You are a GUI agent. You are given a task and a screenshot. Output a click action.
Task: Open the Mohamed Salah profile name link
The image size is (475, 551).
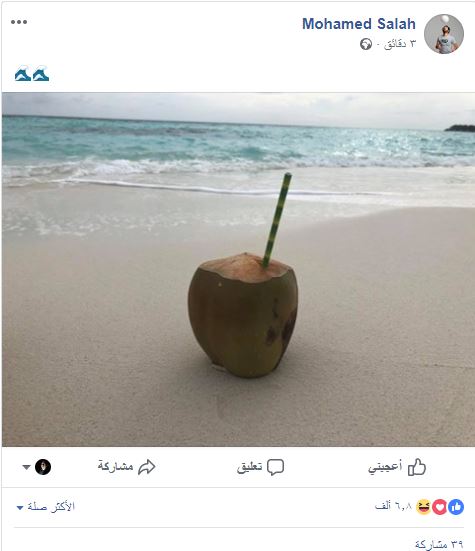pyautogui.click(x=359, y=24)
